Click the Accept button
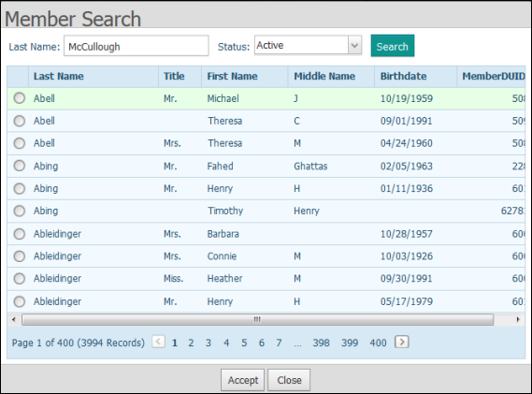532x394 pixels. 242,380
